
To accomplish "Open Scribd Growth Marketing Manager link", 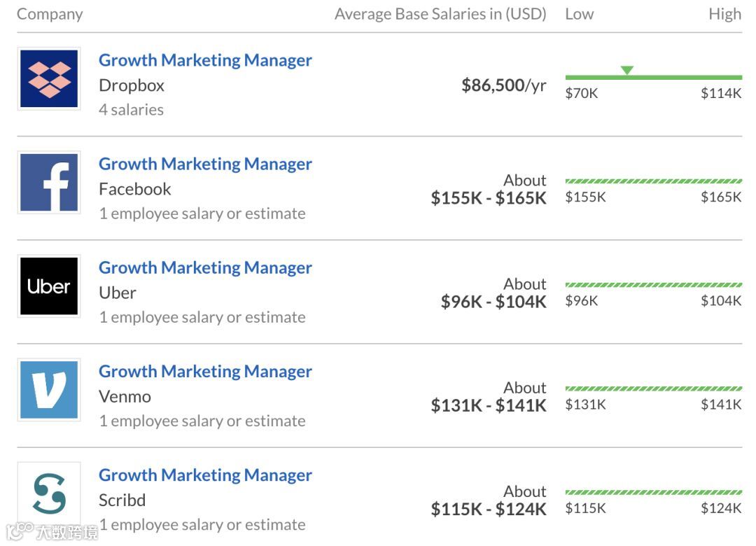I will point(205,475).
